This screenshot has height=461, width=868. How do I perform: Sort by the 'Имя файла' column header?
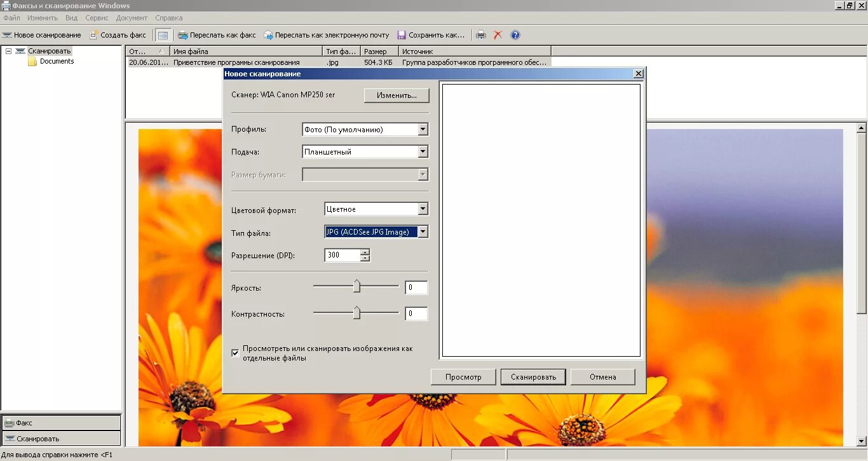[246, 51]
